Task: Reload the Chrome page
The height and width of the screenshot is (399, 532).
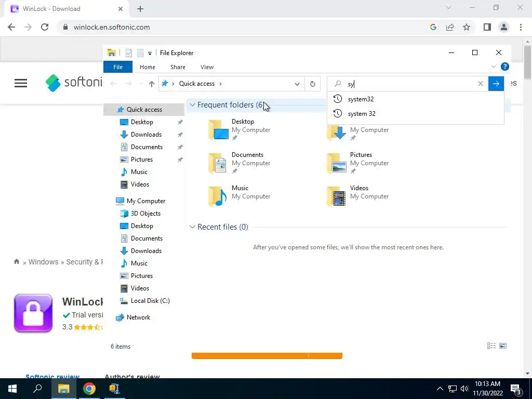Action: click(45, 27)
